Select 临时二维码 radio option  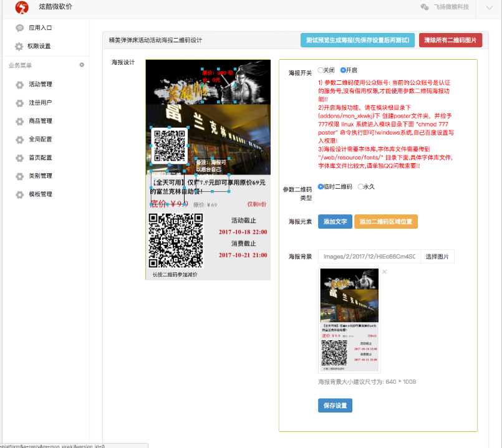point(321,186)
